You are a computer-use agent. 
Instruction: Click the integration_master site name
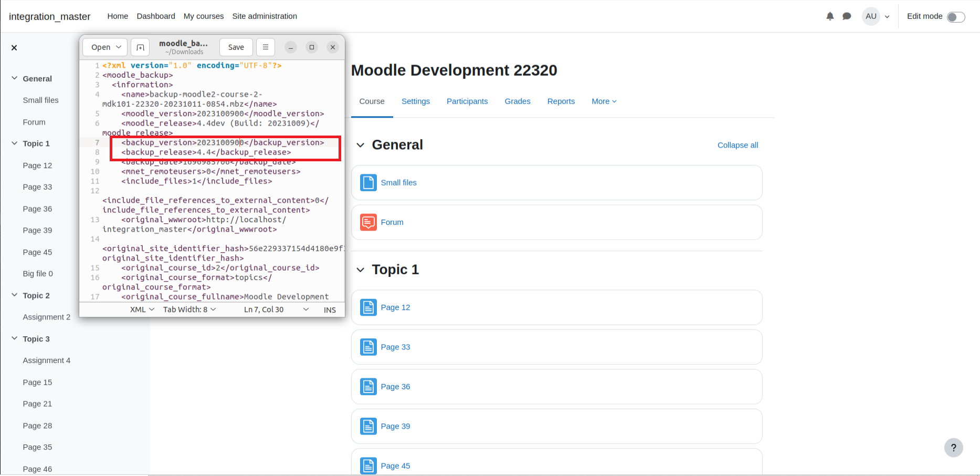click(50, 17)
